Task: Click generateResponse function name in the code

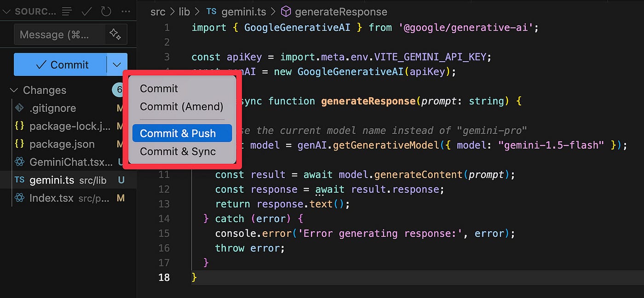Action: tap(368, 101)
